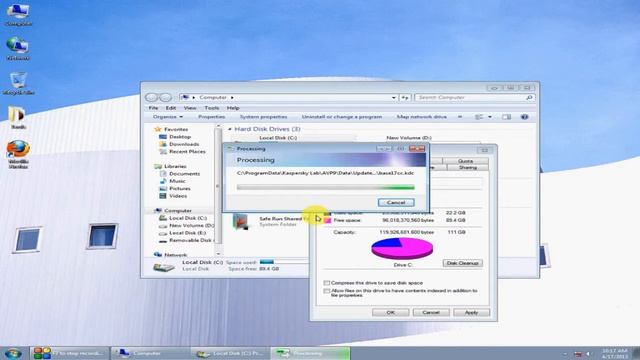Click Properties in Explorer toolbar

point(211,117)
